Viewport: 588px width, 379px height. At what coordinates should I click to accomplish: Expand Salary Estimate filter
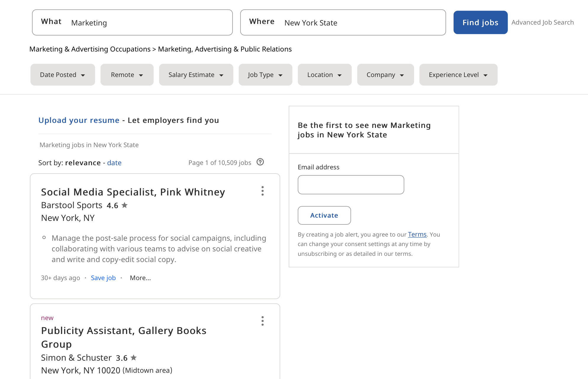tap(196, 75)
